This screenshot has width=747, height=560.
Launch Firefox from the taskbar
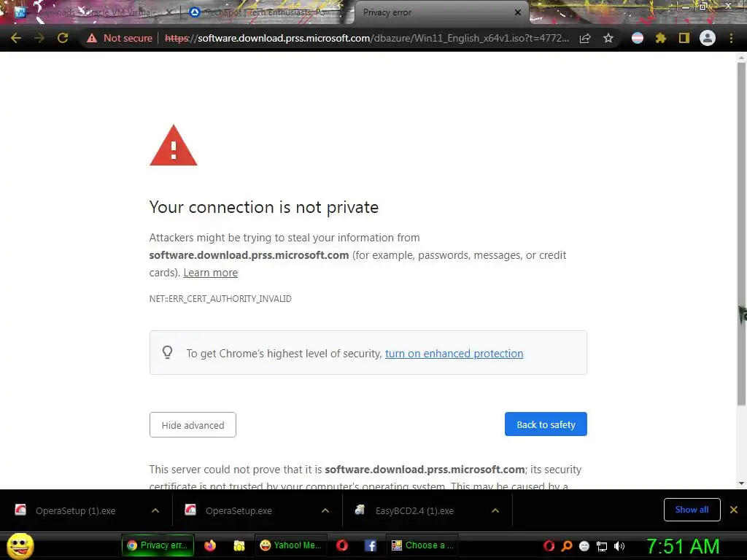point(210,545)
